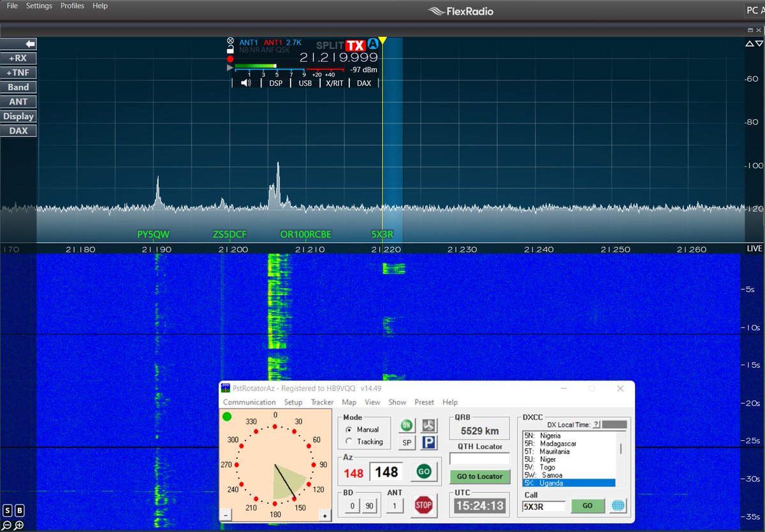This screenshot has height=532, width=765.
Task: Click the blue P park icon
Action: pyautogui.click(x=428, y=443)
